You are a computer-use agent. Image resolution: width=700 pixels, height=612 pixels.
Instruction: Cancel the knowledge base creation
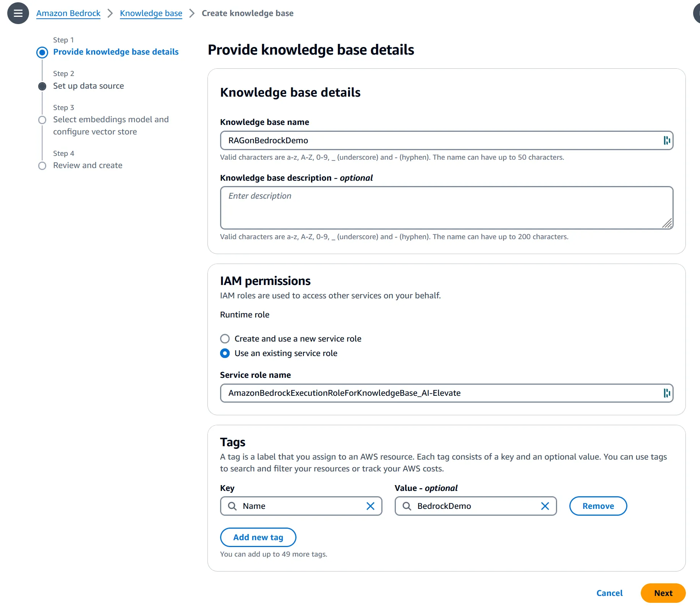(609, 593)
